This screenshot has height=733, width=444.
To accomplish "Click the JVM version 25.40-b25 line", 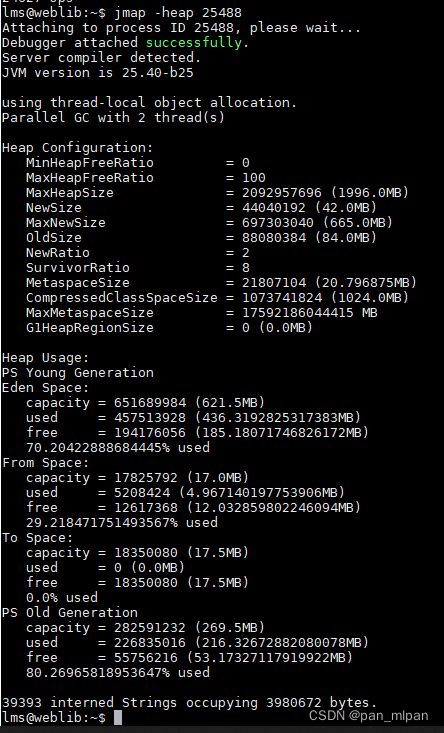I will [97, 73].
